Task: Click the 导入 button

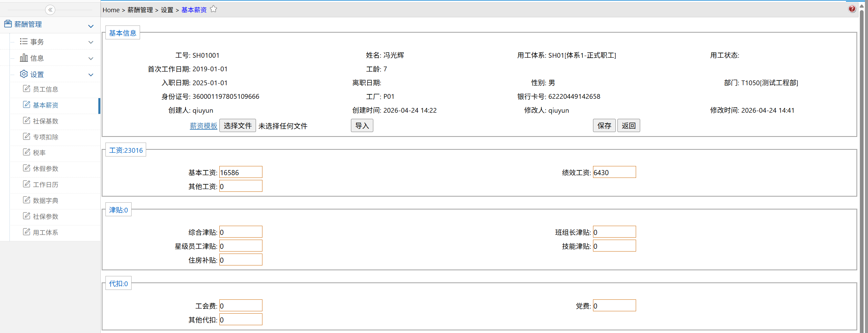Action: 362,126
